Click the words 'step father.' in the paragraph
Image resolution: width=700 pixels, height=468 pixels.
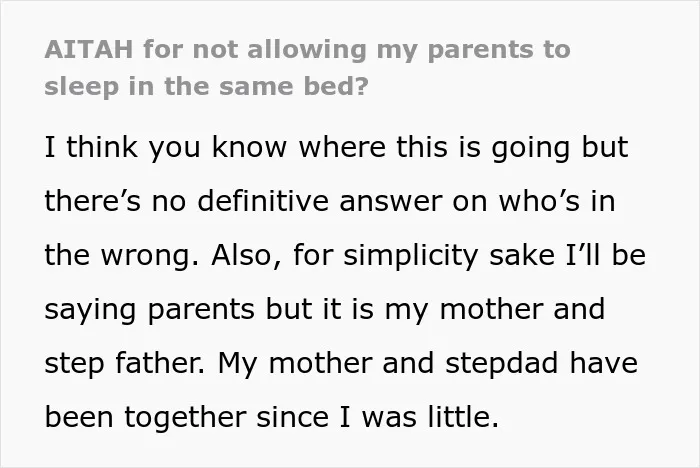[125, 364]
